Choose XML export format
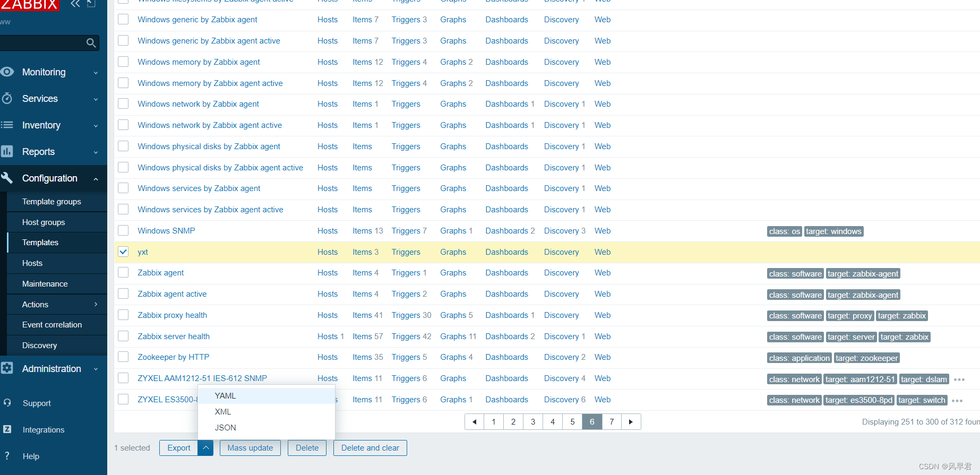This screenshot has height=475, width=980. [x=267, y=412]
